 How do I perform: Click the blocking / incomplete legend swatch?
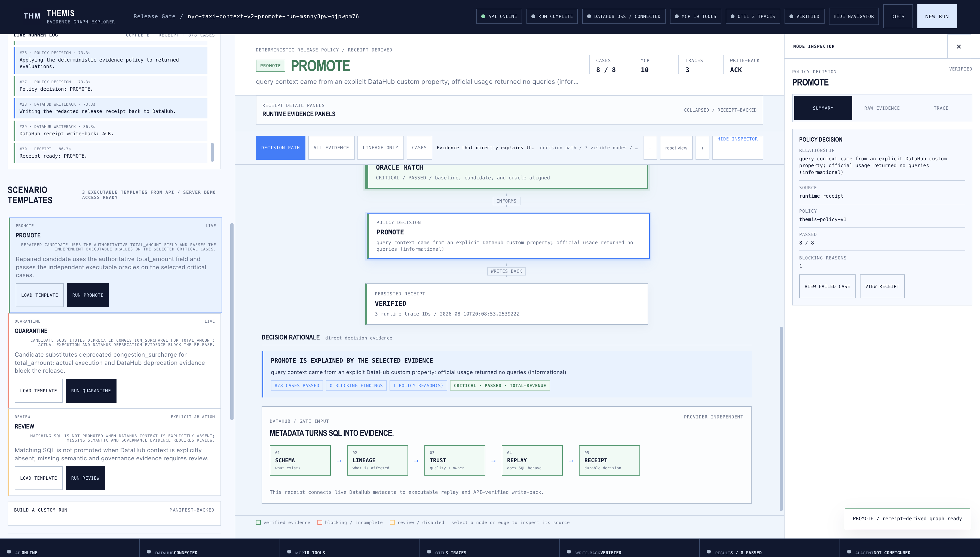pyautogui.click(x=320, y=522)
